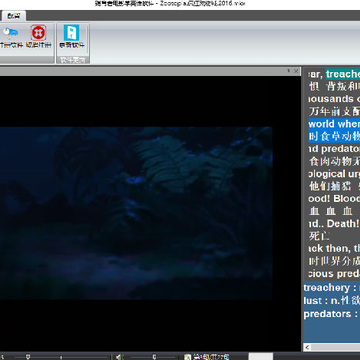Adjust the volume slider handle
The width and height of the screenshot is (360, 360).
154,357
